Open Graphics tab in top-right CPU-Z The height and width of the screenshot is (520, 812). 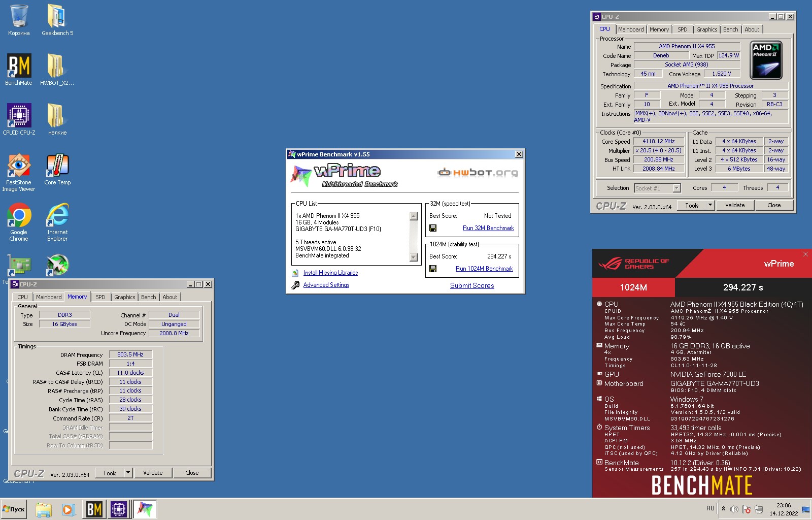(x=706, y=29)
